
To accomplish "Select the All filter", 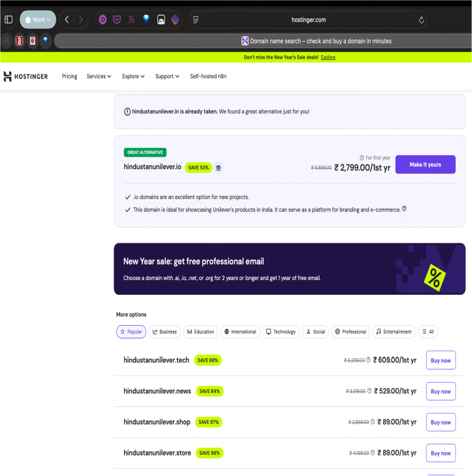I will tap(428, 331).
